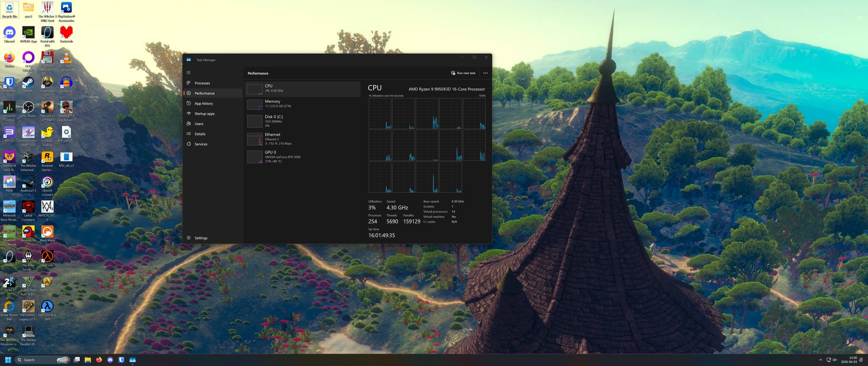Switch to the App history page
The width and height of the screenshot is (868, 366).
pyautogui.click(x=204, y=104)
